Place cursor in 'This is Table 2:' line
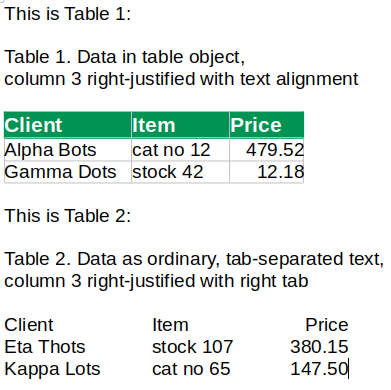Screen dimensions: 391x390 [68, 216]
